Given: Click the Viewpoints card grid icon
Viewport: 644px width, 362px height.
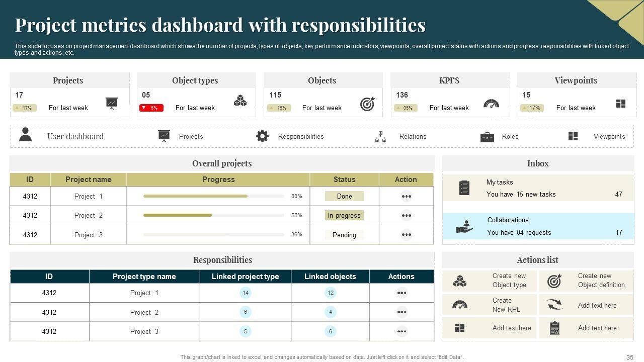Looking at the screenshot, I should tap(621, 104).
